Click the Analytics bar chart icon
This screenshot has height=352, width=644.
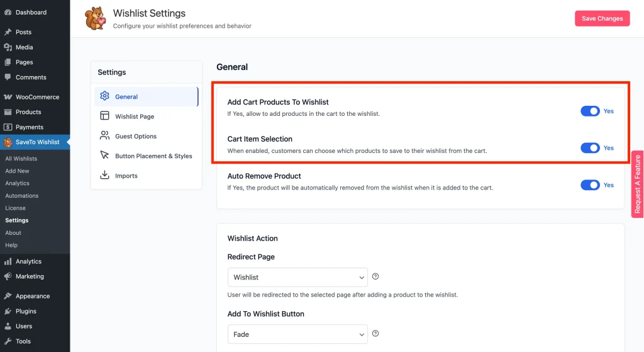coord(8,261)
